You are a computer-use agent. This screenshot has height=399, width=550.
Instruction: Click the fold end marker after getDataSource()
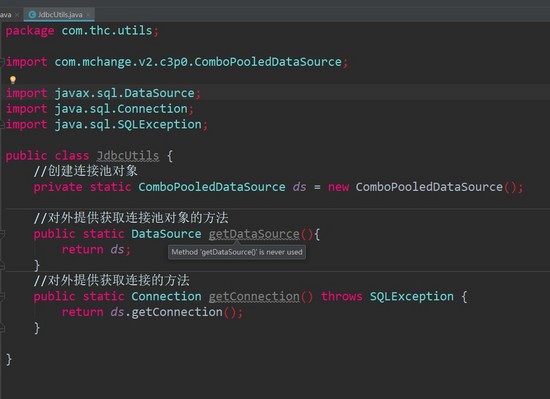pyautogui.click(x=2, y=265)
